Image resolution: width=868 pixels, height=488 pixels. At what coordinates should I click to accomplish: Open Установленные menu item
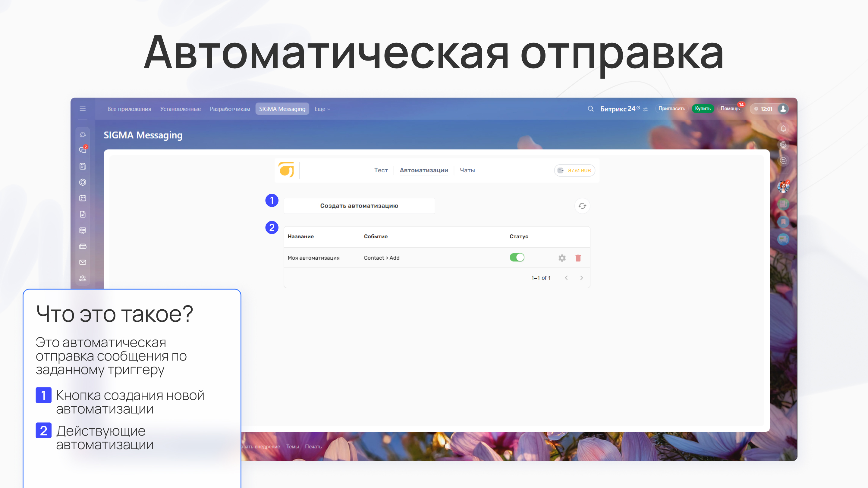pyautogui.click(x=180, y=109)
